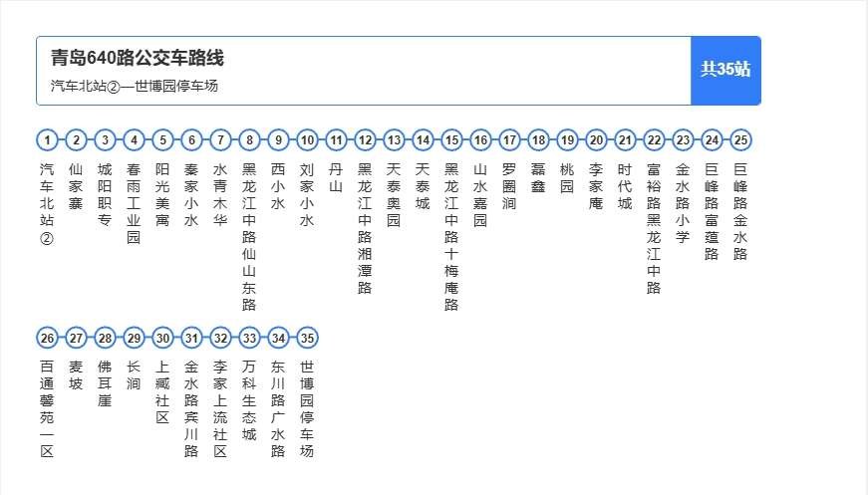Click station marker number 11
The height and width of the screenshot is (495, 868).
tap(336, 139)
